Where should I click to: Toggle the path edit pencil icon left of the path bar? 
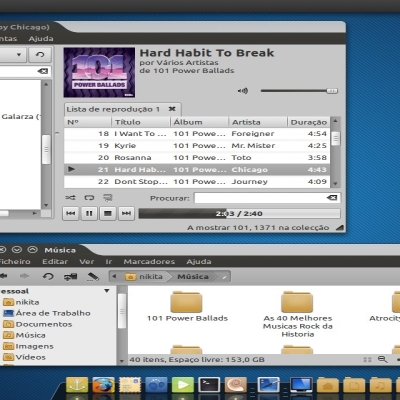pos(93,276)
